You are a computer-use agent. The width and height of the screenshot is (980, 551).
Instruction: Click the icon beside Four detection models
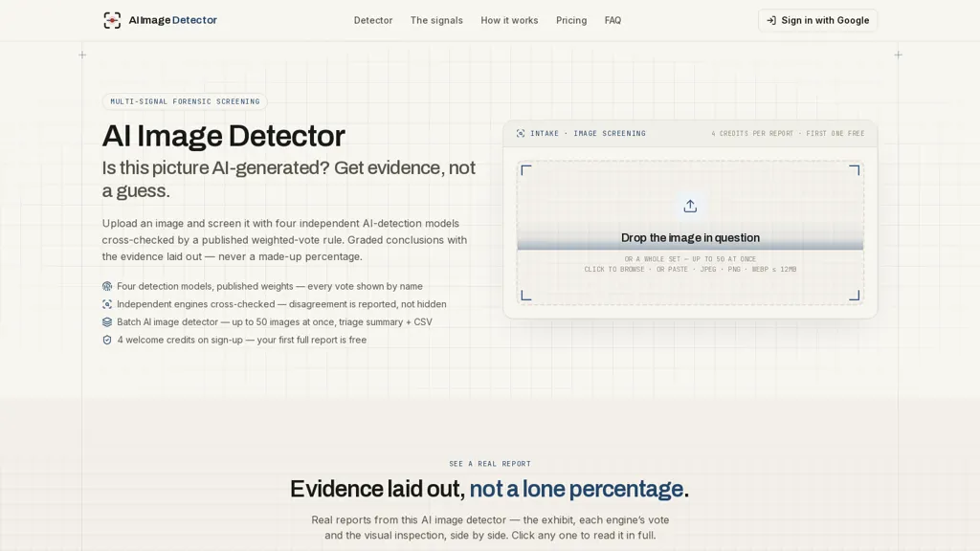click(107, 286)
